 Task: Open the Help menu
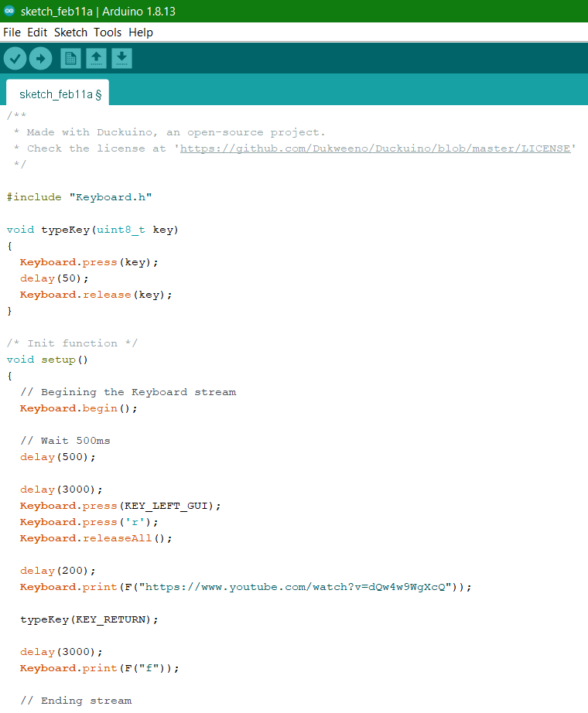[x=141, y=32]
